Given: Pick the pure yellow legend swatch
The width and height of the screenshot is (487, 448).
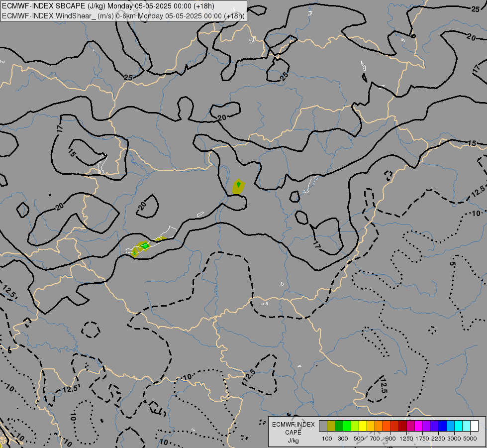Looking at the screenshot, I should coord(363,426).
